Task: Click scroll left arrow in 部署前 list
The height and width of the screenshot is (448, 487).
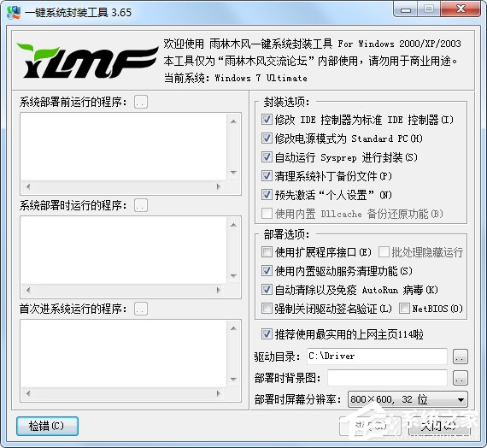Action: [x=28, y=186]
